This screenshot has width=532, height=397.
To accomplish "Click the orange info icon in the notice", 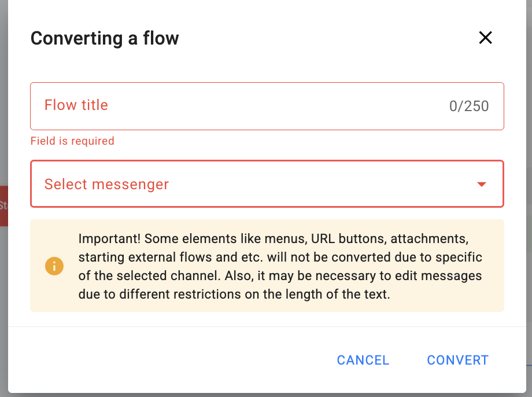I will click(54, 266).
